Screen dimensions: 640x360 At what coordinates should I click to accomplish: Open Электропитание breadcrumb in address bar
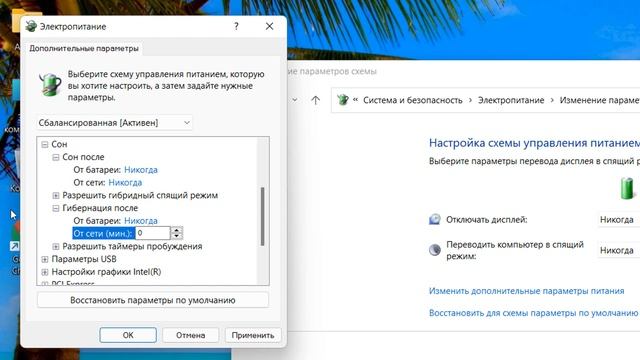point(511,100)
